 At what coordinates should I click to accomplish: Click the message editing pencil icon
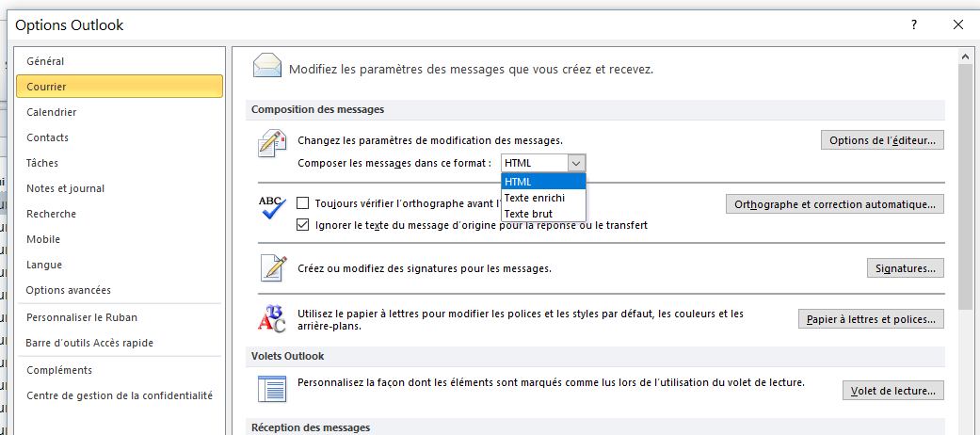click(x=272, y=146)
